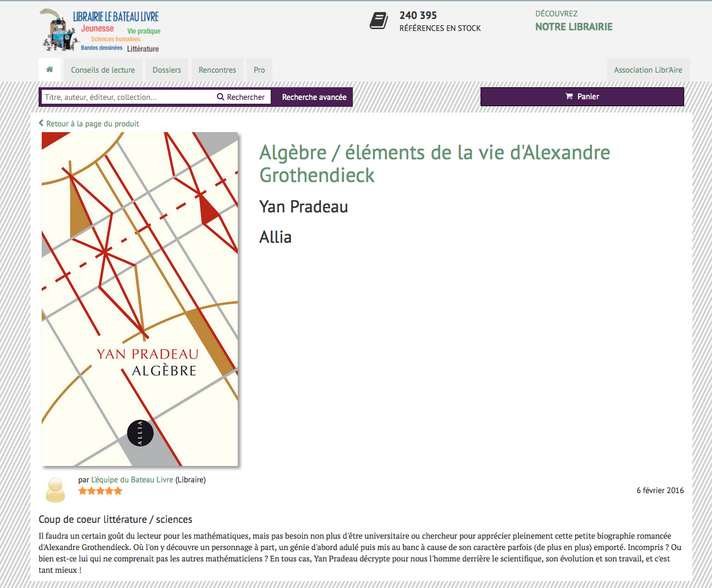Click the review paragraph text
The height and width of the screenshot is (588, 712).
pos(360,553)
